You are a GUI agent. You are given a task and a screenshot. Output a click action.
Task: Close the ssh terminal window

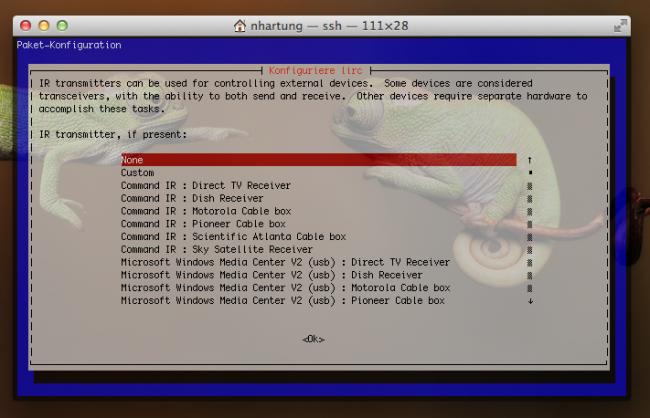[26, 26]
